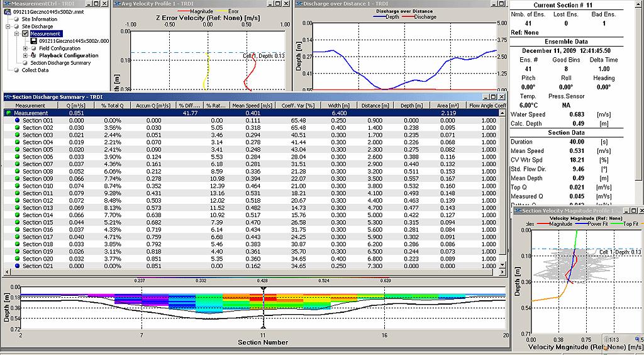Click the Measured Q value 0.045
This screenshot has height=355, width=644.
pos(577,196)
